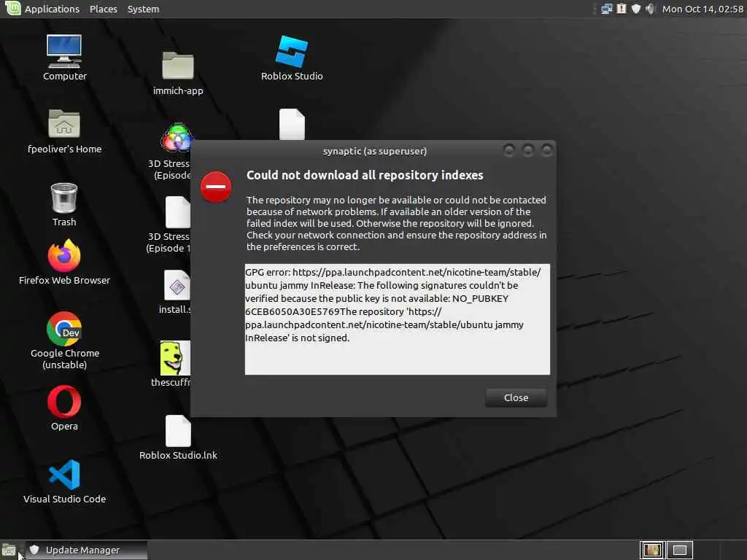Click the exclamation notification tray icon
The height and width of the screenshot is (560, 747).
tap(622, 9)
